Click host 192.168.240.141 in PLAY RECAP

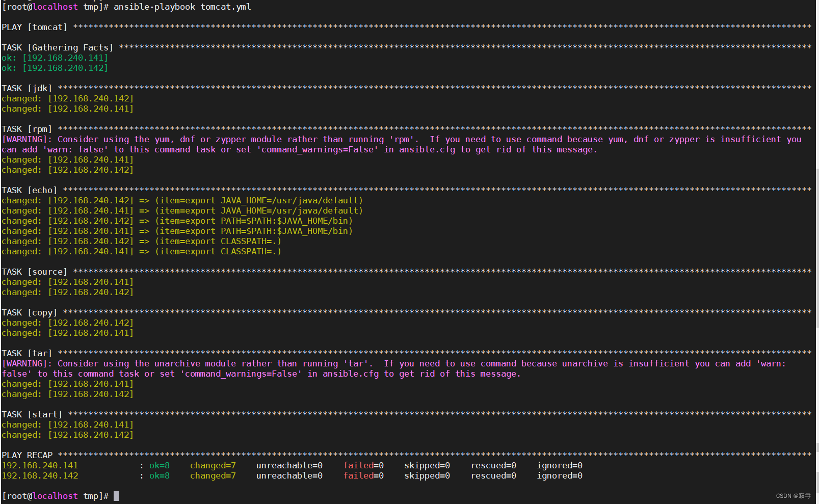coord(40,466)
